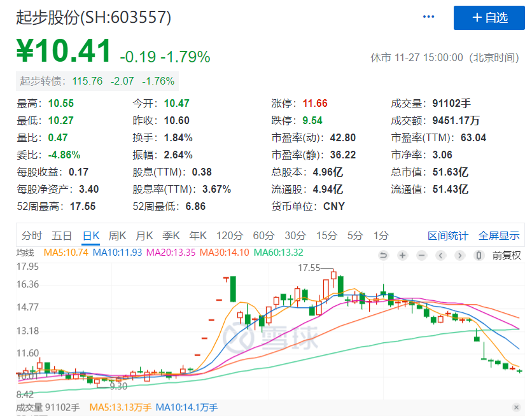The width and height of the screenshot is (532, 416).
Task: Switch to the 周K weekly chart tab
Action: point(118,235)
